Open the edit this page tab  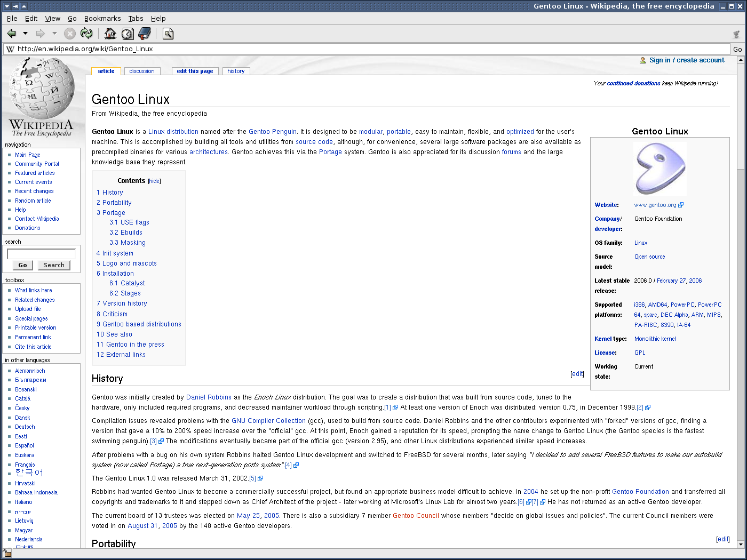click(195, 71)
